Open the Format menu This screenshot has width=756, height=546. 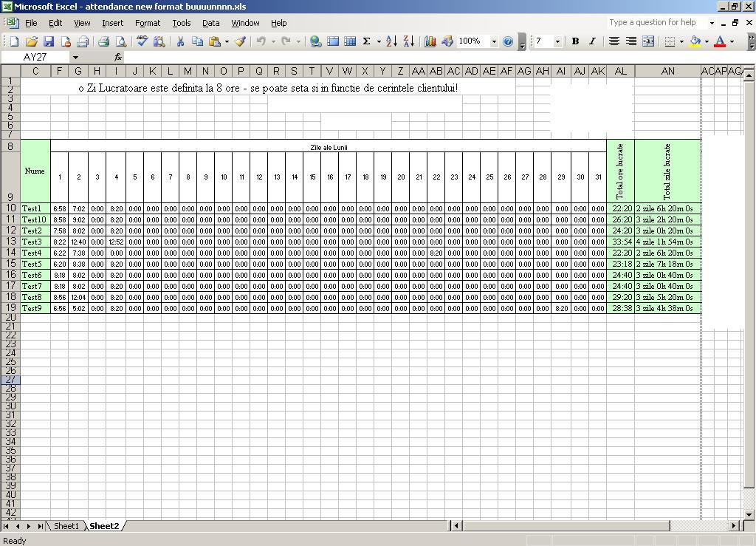(147, 23)
